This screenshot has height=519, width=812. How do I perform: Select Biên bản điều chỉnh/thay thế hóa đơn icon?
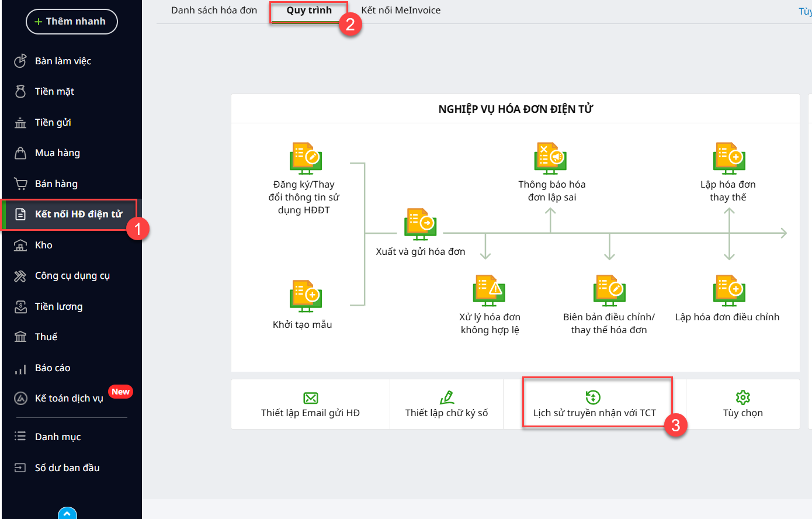click(x=609, y=290)
